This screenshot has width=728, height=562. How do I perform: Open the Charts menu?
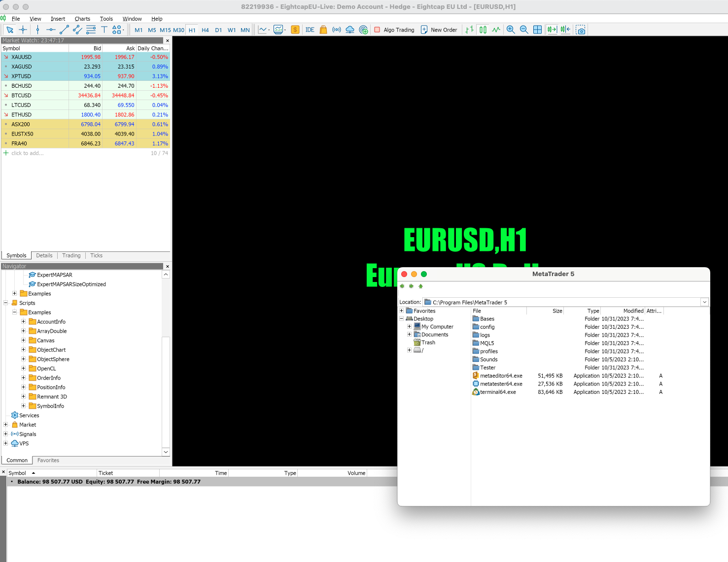[82, 19]
